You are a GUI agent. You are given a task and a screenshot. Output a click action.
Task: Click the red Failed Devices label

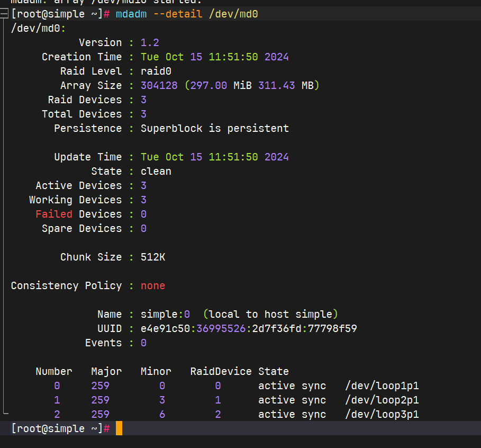[54, 214]
